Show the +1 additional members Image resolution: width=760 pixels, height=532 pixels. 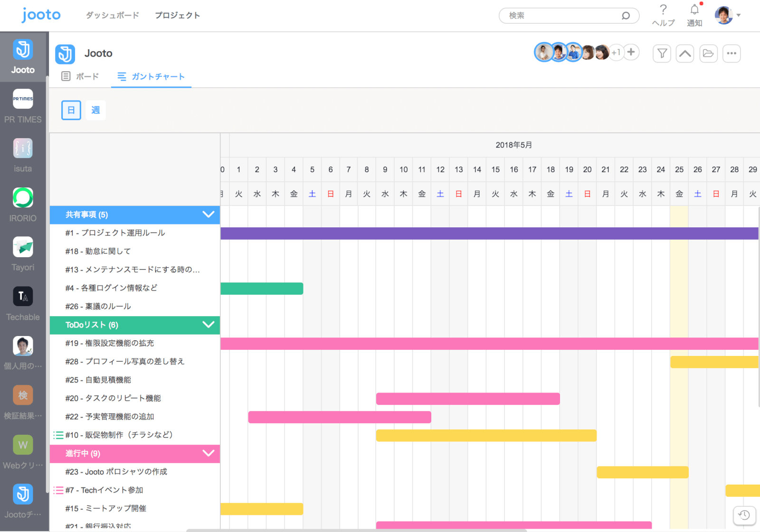616,53
